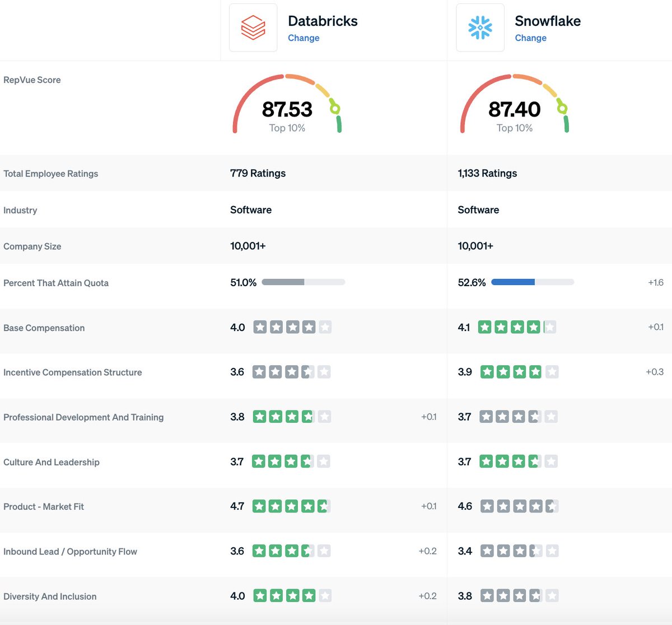Click the Base Compensation row label
This screenshot has height=625, width=672.
(x=44, y=328)
